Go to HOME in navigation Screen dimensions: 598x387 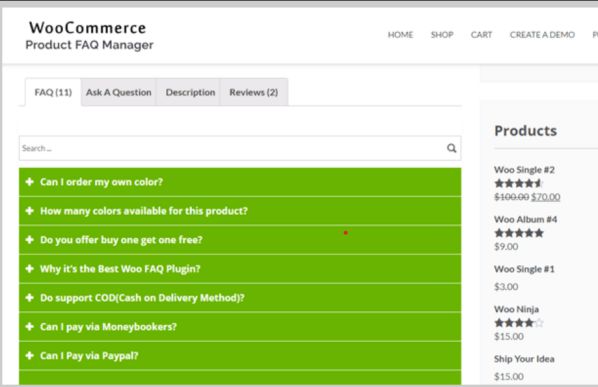[400, 35]
